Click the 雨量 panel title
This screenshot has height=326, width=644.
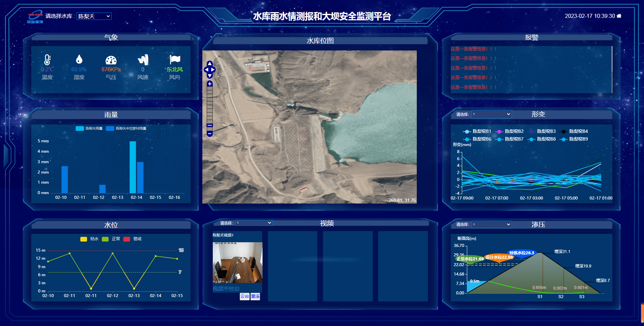pos(111,115)
